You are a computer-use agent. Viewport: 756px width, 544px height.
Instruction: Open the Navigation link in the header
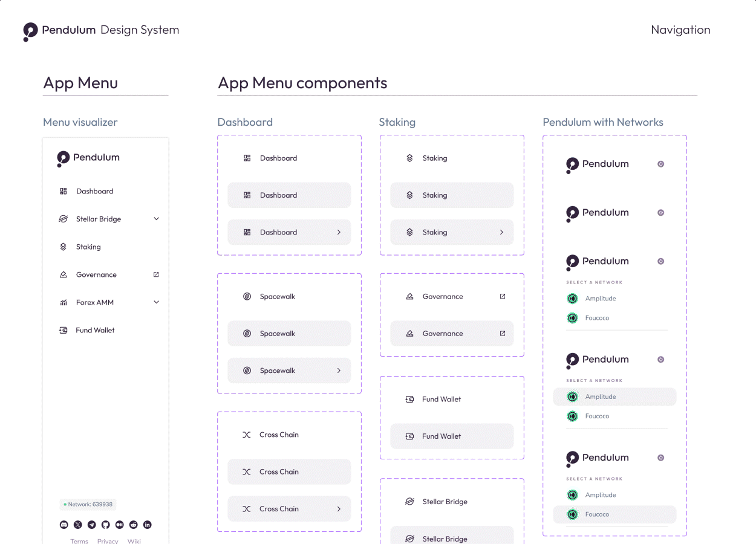tap(680, 30)
